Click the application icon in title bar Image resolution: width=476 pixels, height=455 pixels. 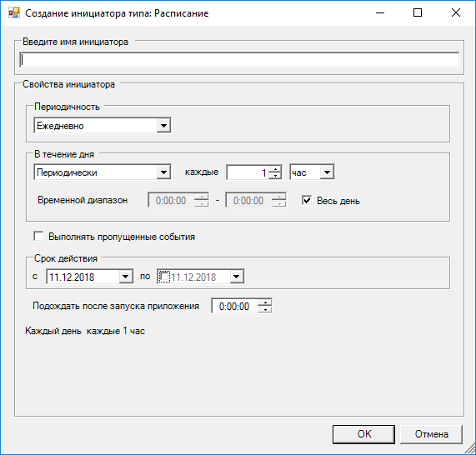[x=14, y=13]
